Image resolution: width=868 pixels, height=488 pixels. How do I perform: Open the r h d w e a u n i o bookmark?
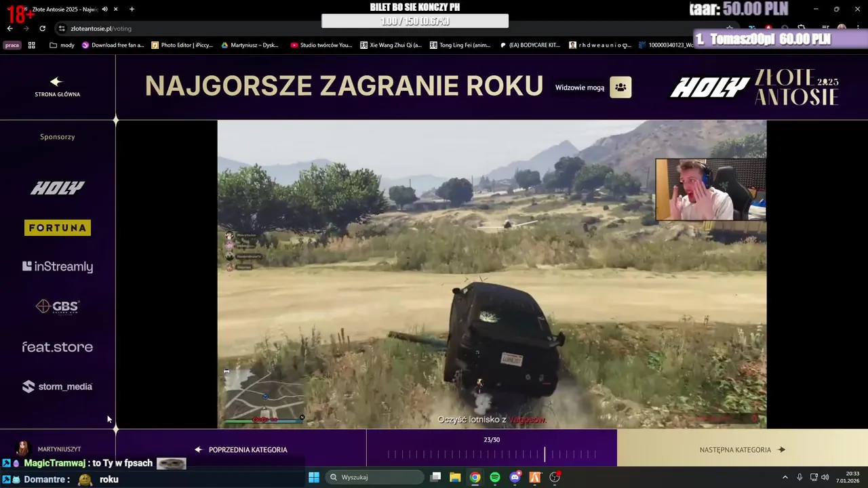click(600, 45)
